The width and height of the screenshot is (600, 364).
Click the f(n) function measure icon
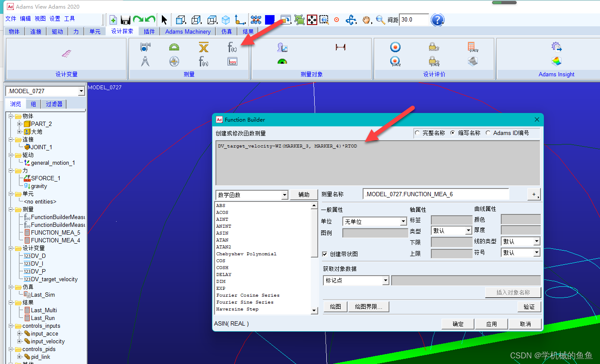203,62
